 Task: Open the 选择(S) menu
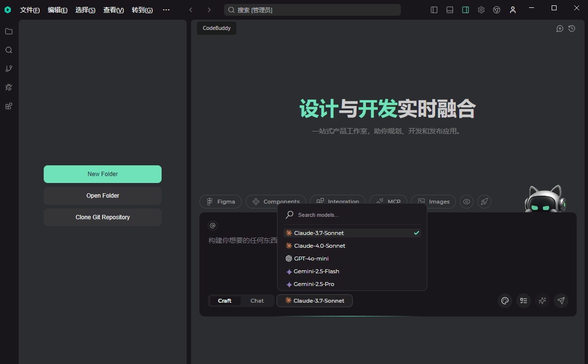pyautogui.click(x=85, y=10)
